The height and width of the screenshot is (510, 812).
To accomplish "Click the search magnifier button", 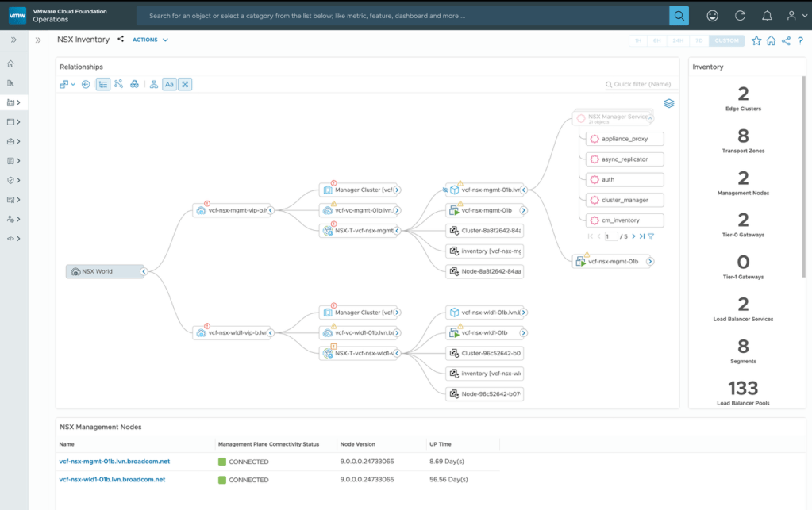I will coord(679,16).
